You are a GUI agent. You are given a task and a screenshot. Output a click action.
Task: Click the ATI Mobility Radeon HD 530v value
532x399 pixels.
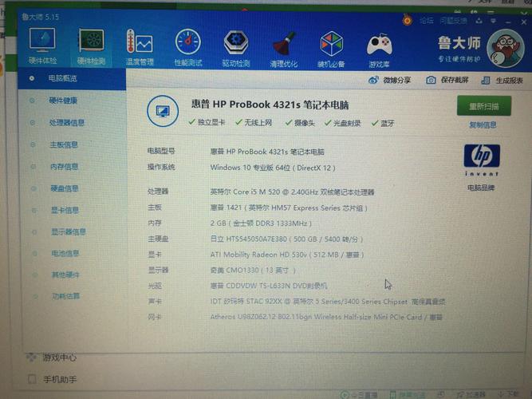pos(287,255)
